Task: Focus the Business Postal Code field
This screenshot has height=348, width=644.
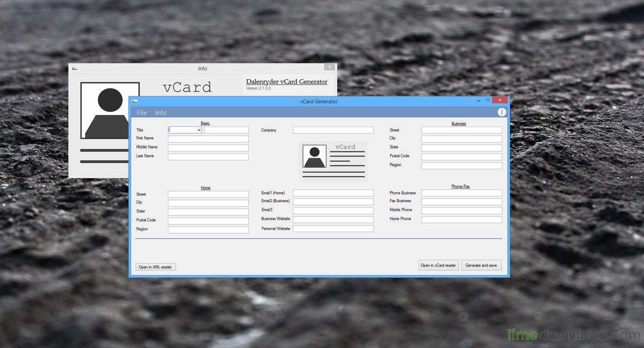Action: 462,157
